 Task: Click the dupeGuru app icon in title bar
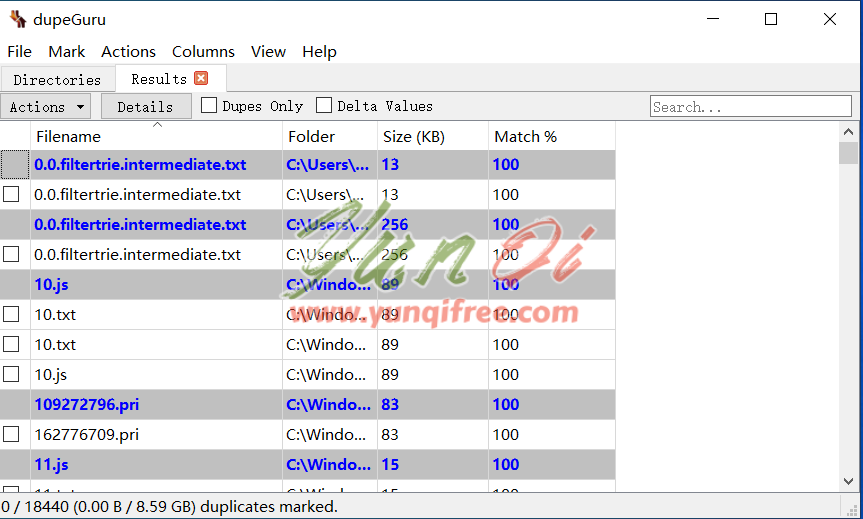point(18,19)
